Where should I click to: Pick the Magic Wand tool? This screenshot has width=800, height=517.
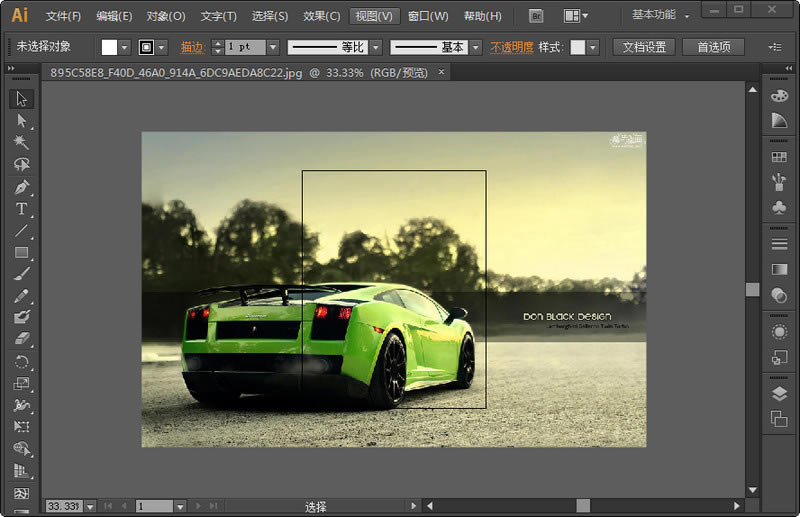pos(21,143)
